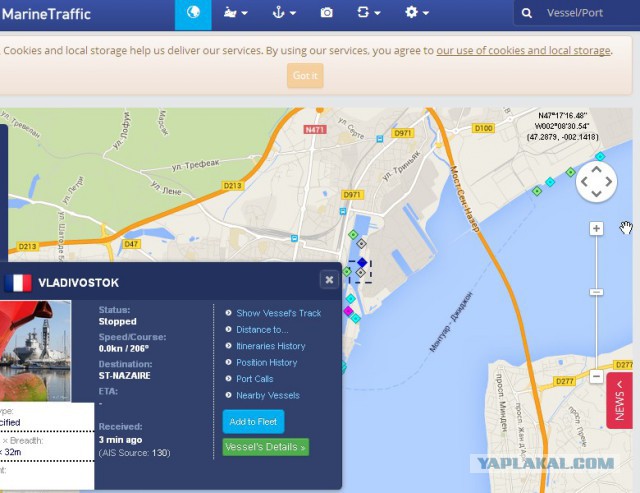Select the dark blue selected vessel marker
640x493 pixels.
point(362,262)
